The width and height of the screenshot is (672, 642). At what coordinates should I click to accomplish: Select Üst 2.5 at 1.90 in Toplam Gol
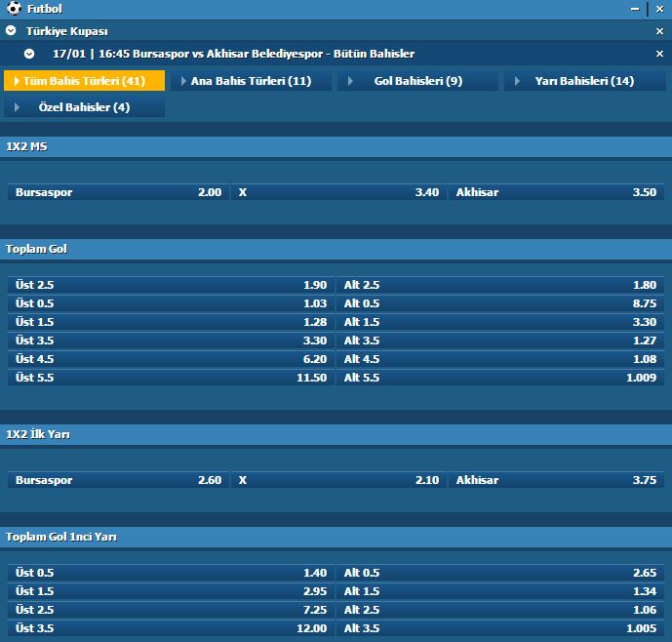pyautogui.click(x=171, y=285)
